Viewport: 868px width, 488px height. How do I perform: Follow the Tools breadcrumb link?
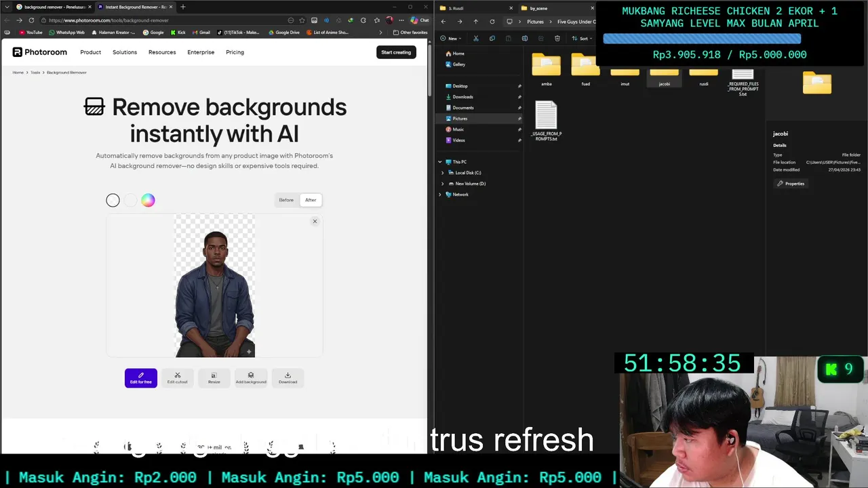tap(35, 73)
